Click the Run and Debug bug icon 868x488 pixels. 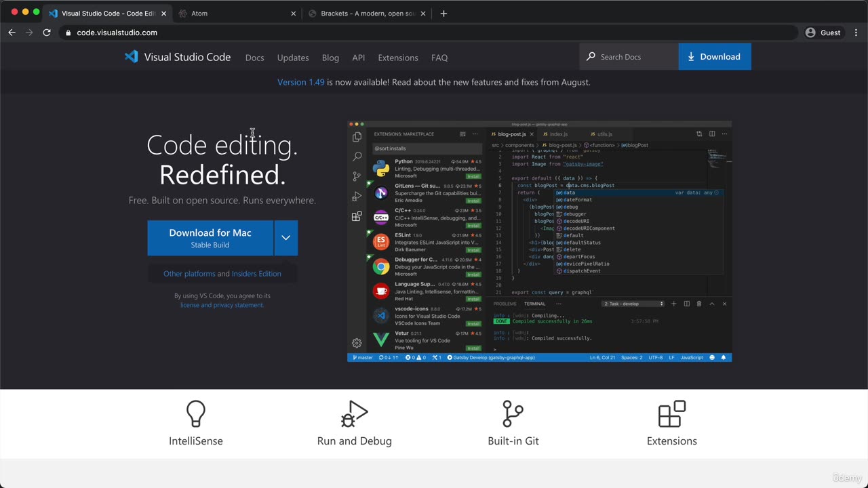(x=354, y=413)
